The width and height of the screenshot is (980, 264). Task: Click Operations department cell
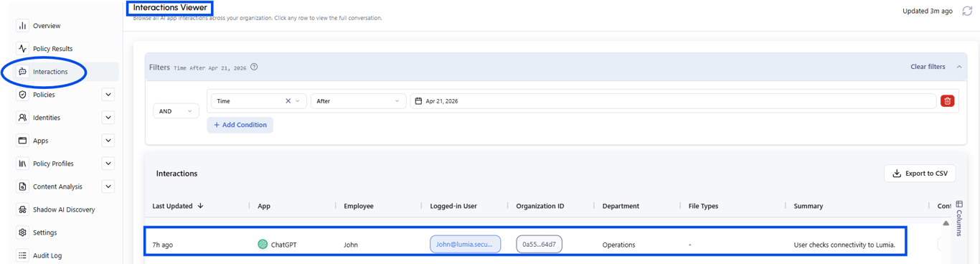click(x=619, y=245)
